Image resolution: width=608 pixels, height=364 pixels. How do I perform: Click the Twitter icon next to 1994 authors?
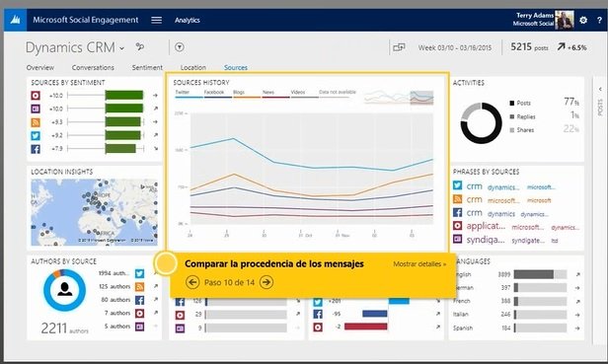tap(139, 273)
